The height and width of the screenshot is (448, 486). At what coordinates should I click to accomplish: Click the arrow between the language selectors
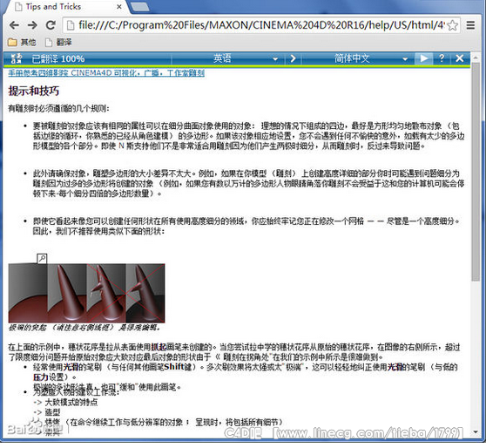(x=293, y=58)
